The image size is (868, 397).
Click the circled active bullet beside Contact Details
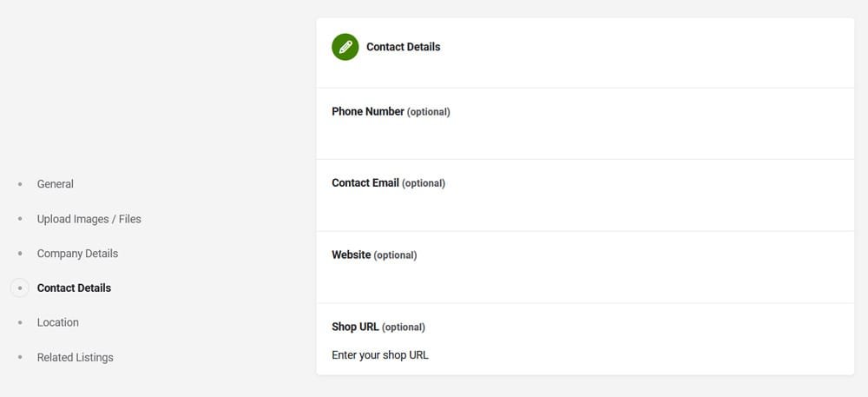click(x=20, y=288)
